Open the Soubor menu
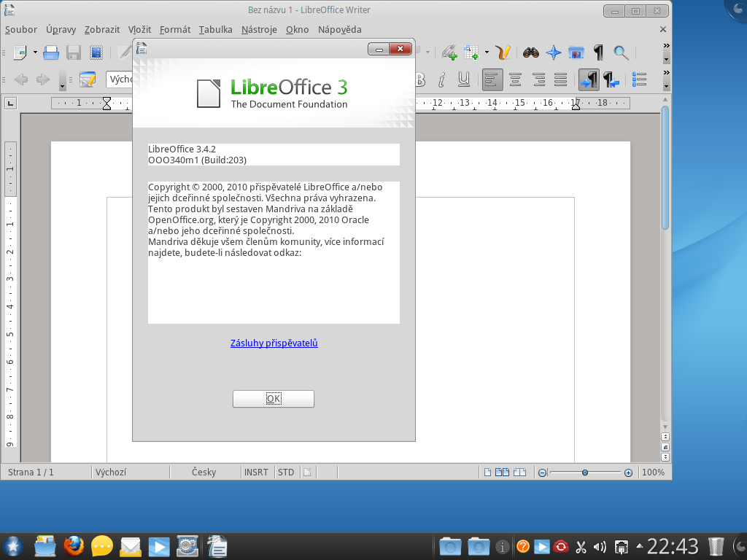Image resolution: width=747 pixels, height=560 pixels. (x=21, y=29)
